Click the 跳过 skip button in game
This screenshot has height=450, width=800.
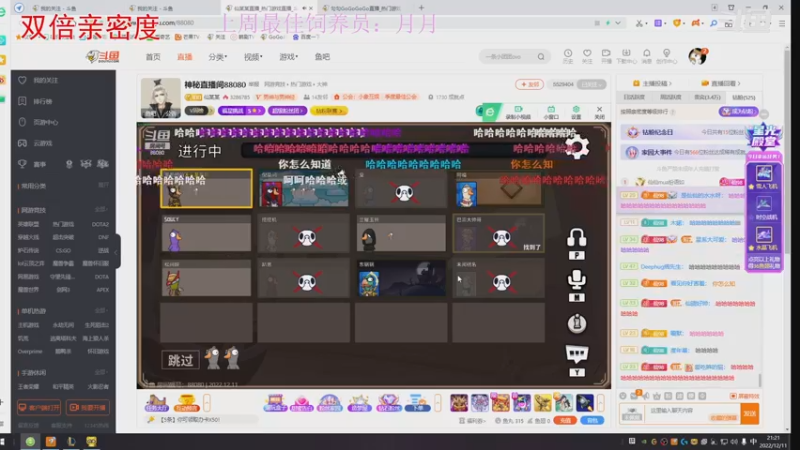pyautogui.click(x=180, y=360)
